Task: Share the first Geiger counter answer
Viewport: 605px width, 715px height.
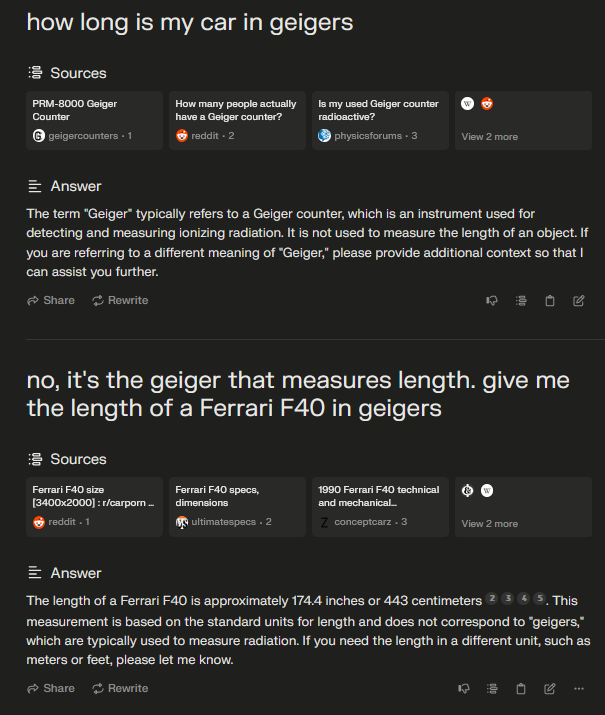Action: [x=51, y=300]
